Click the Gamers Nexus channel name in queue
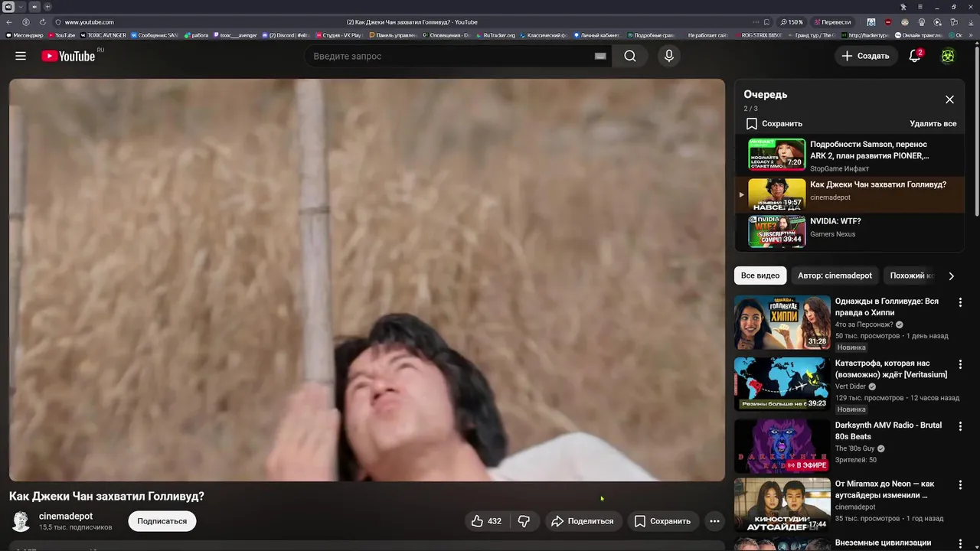 coord(833,234)
